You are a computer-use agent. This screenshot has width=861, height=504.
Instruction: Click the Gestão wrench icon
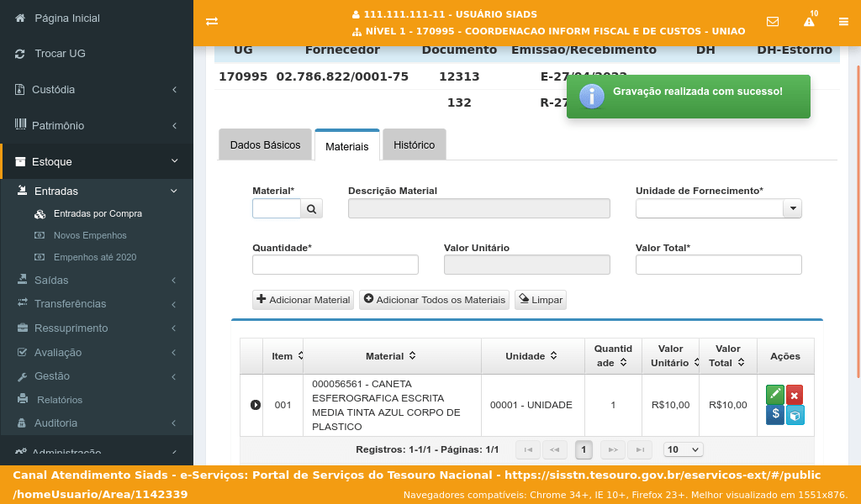pos(23,376)
